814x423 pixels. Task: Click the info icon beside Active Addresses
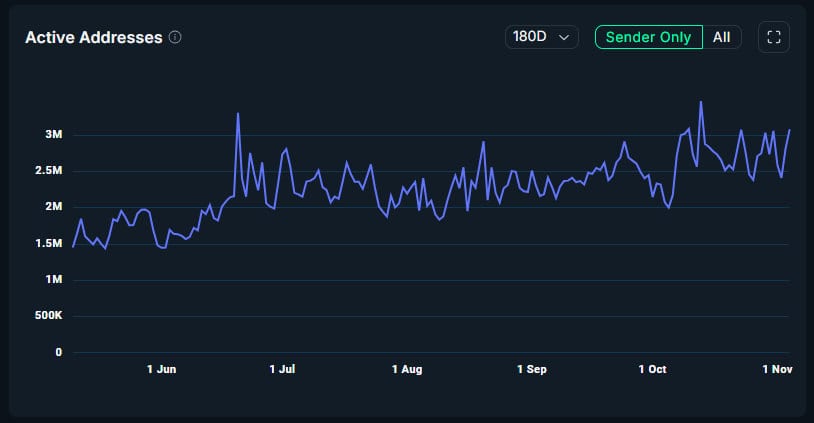coord(175,37)
